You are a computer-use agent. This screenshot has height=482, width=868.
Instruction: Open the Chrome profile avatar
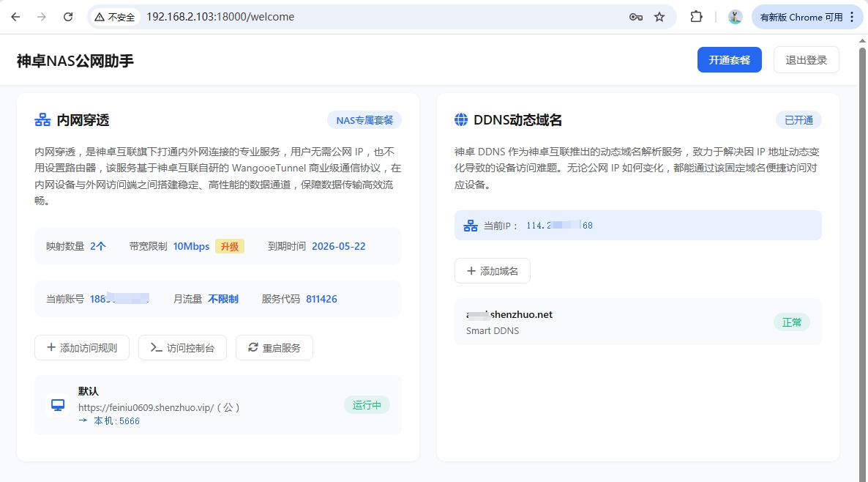[x=735, y=17]
